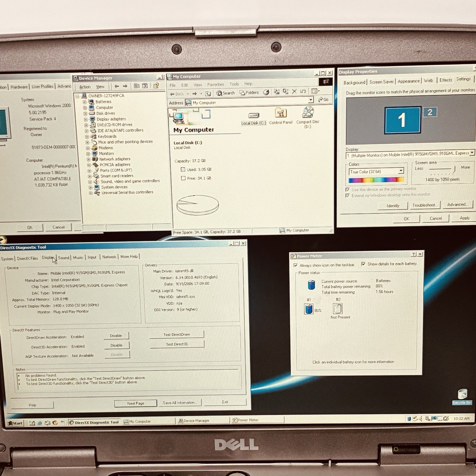
Task: Toggle the Folders pane in My Computer
Action: point(249,93)
